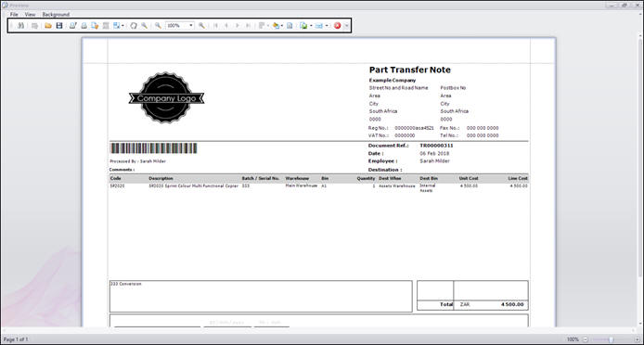Click the barcode on the document

154,148
